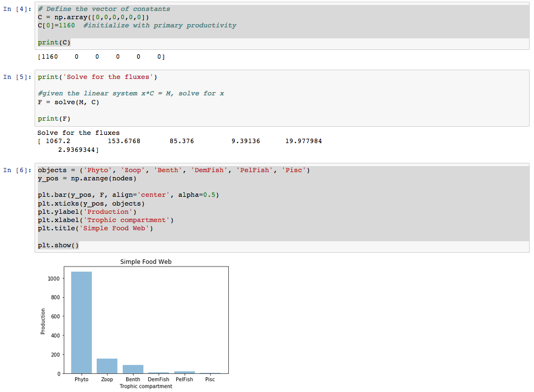This screenshot has height=392, width=534.
Task: Click the objects tuple definition line
Action: coord(173,171)
